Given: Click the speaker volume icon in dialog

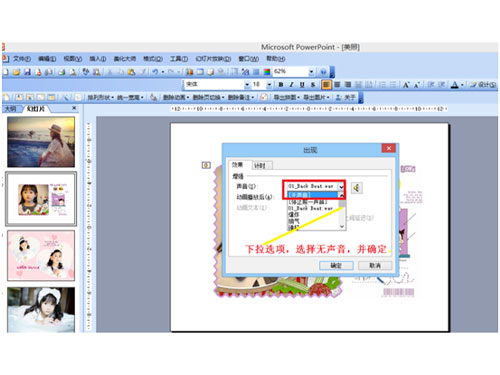Looking at the screenshot, I should (x=356, y=188).
